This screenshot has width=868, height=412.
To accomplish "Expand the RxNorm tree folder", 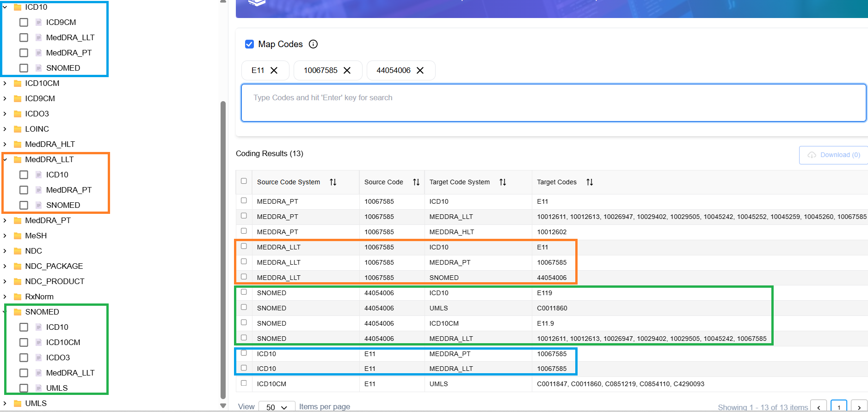I will pos(5,297).
